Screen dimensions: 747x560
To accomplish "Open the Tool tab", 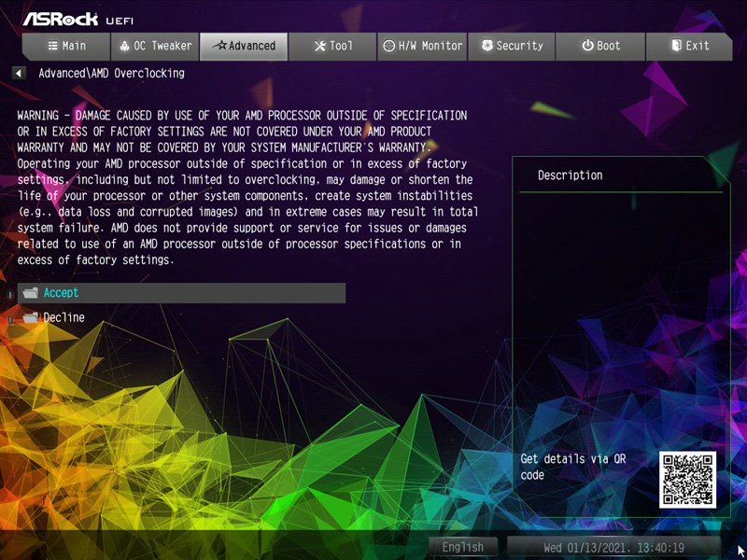I will 332,46.
